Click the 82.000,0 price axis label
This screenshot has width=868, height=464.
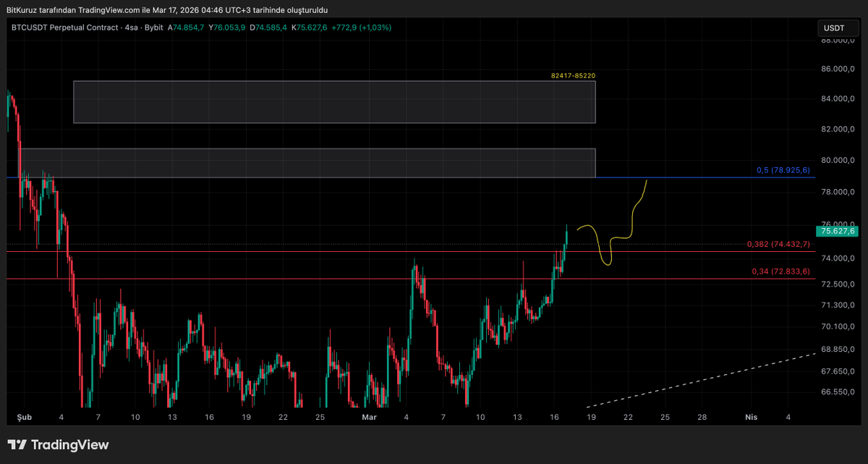click(x=838, y=130)
